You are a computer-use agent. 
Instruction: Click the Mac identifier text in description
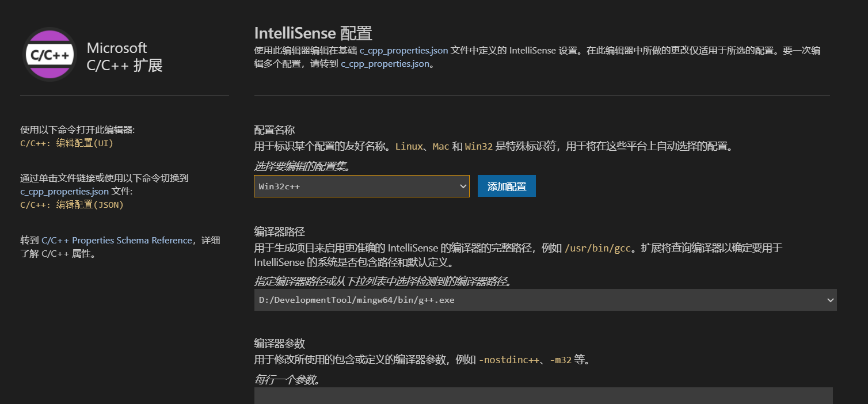[x=441, y=146]
